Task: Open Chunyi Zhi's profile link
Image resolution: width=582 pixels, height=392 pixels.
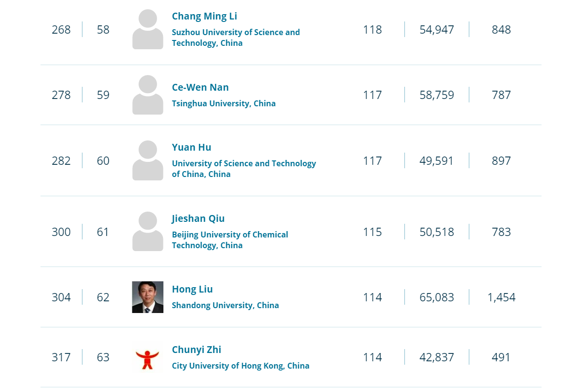Action: tap(196, 350)
